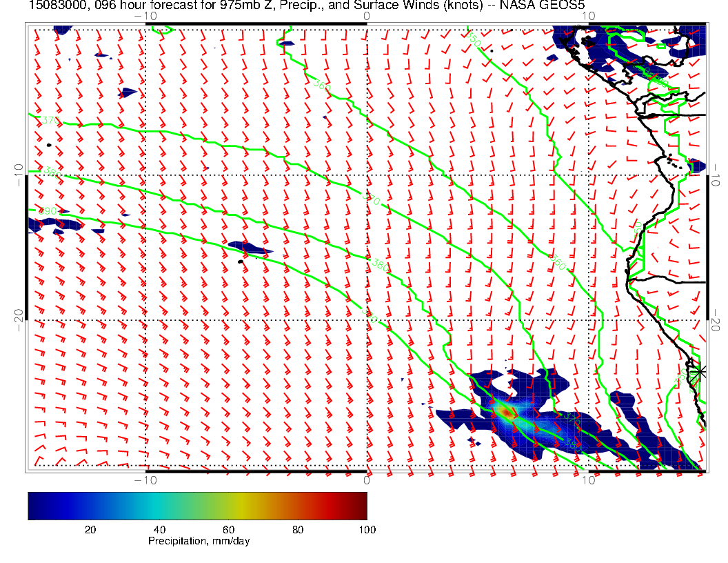Click the red core of the precipitation maximum
The image size is (728, 563).
coord(506,412)
